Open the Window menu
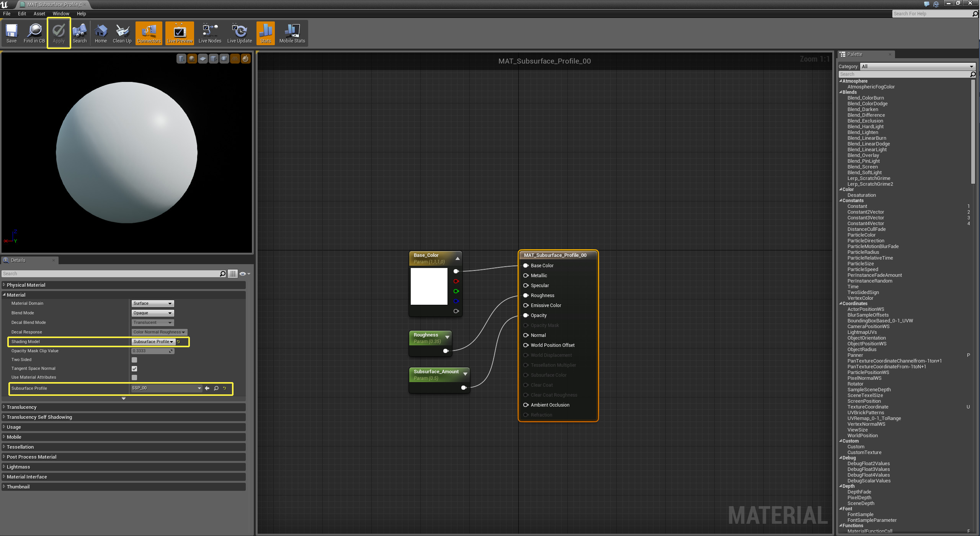Image resolution: width=980 pixels, height=536 pixels. point(61,13)
